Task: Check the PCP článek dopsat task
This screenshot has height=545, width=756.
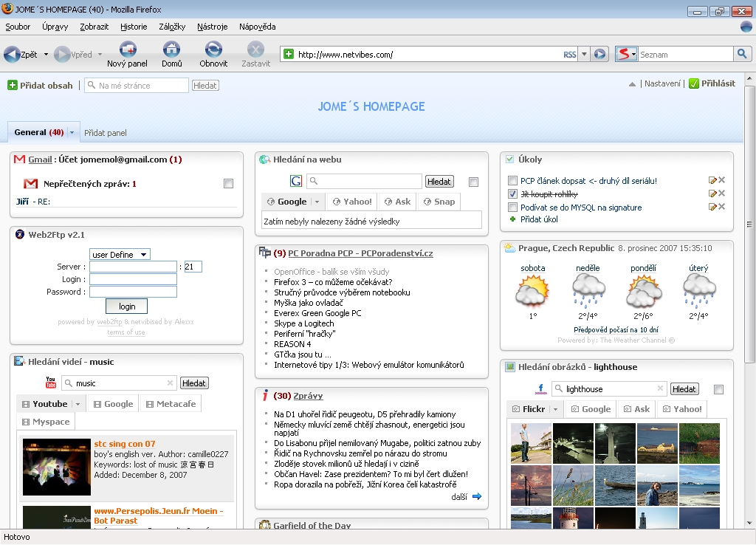Action: tap(512, 181)
